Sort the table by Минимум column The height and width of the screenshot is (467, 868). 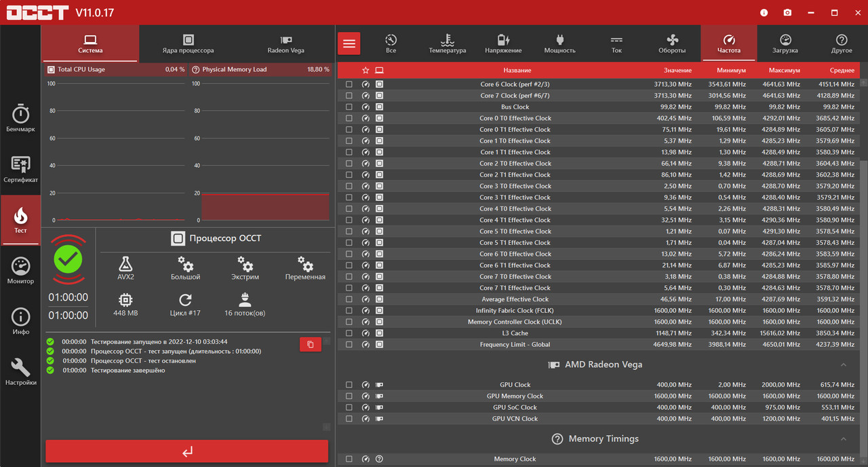point(731,70)
